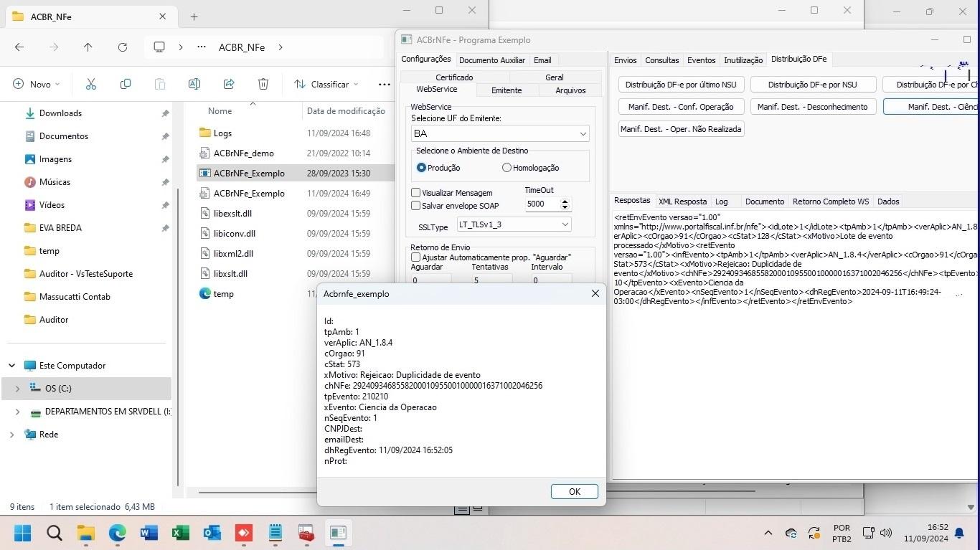This screenshot has width=980, height=550.
Task: Open File Explorer from the taskbar
Action: [85, 533]
